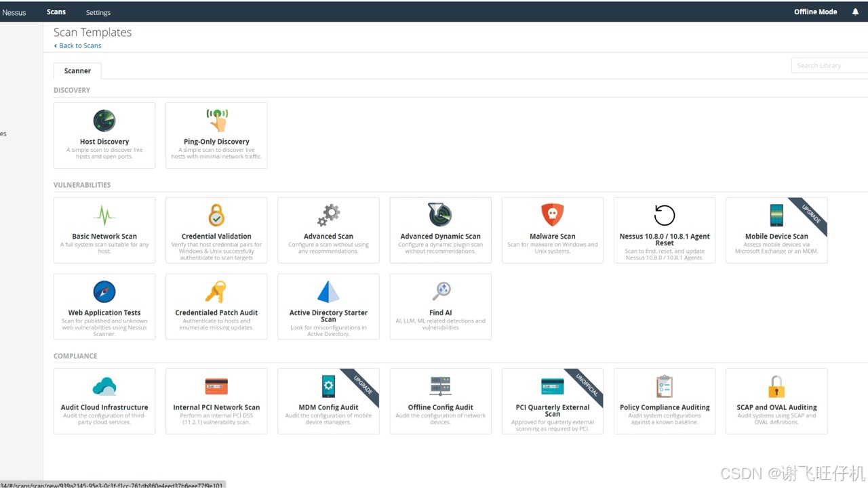
Task: Click the Web Application Tests title
Action: coord(104,313)
